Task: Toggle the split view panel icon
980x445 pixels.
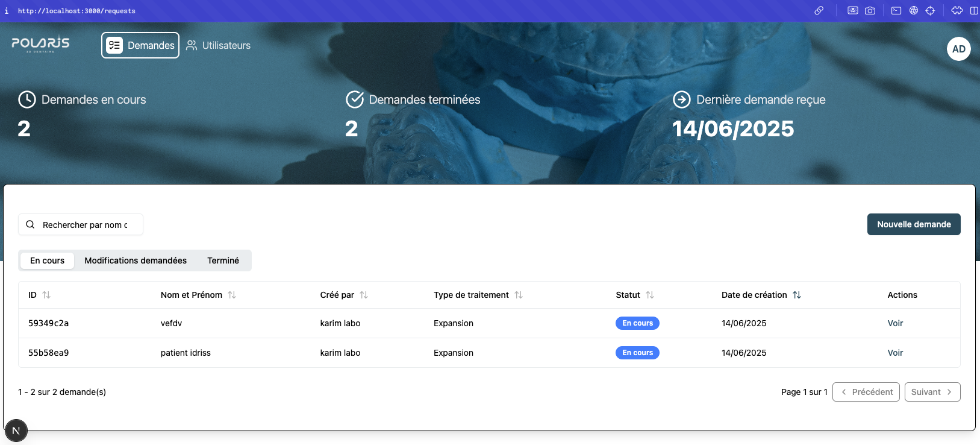Action: click(974, 10)
